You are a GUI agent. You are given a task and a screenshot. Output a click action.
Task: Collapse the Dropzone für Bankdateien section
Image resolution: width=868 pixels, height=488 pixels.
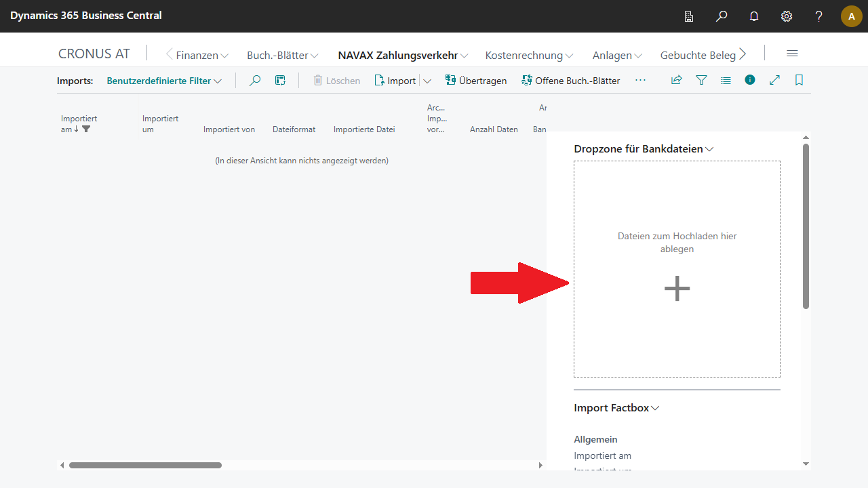(644, 149)
